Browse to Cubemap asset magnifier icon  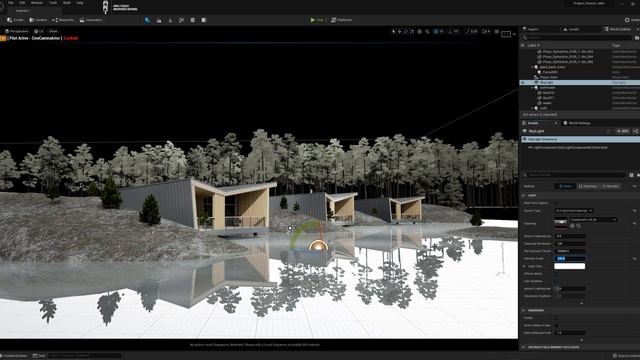tap(578, 226)
